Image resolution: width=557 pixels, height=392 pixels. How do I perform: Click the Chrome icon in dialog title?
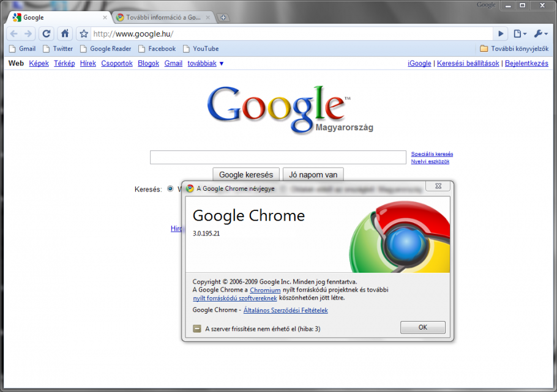pos(190,188)
